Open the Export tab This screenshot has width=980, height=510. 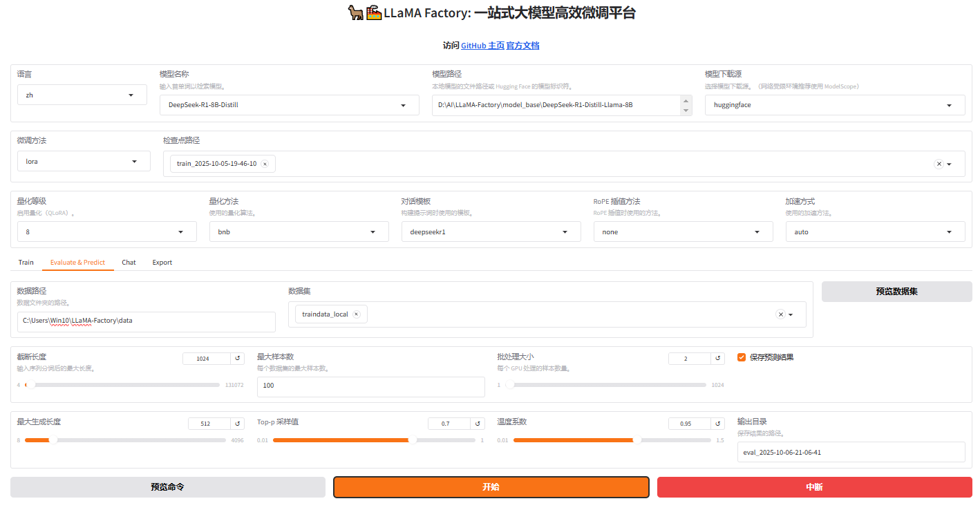pyautogui.click(x=162, y=263)
